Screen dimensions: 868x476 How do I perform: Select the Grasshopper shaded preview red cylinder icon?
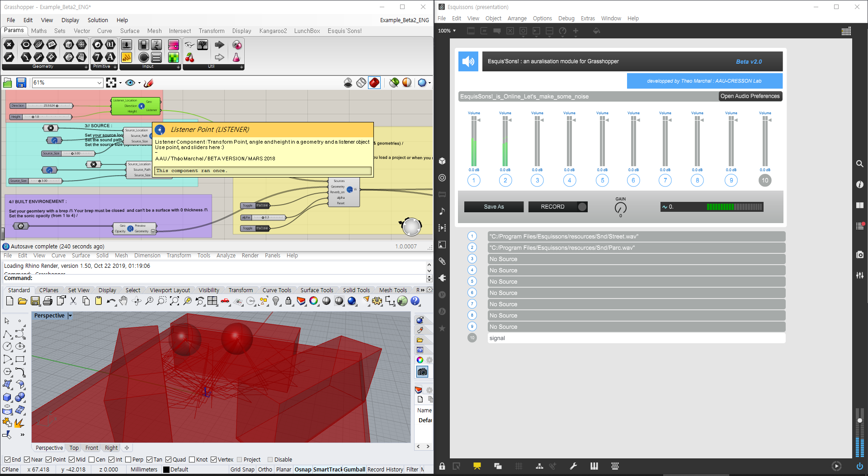[374, 83]
